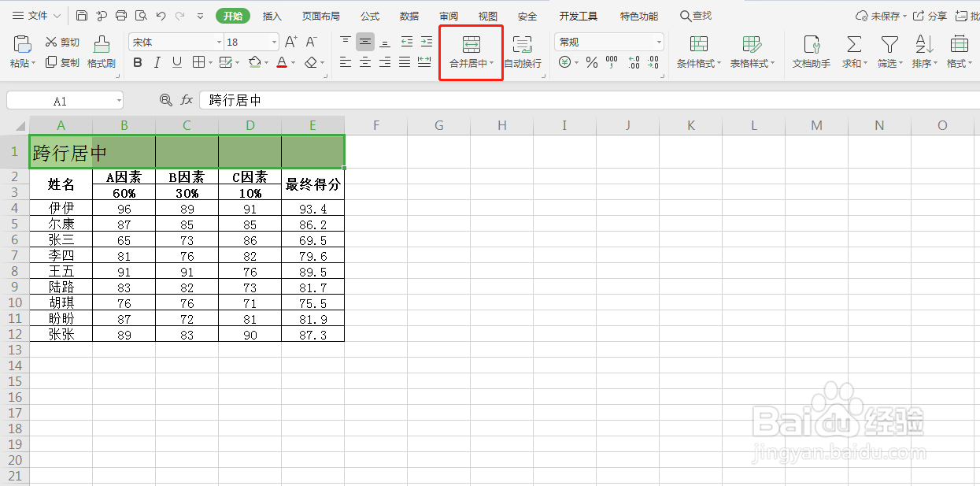Screen dimensions: 980x486
Task: Toggle Italic formatting
Action: pyautogui.click(x=157, y=62)
